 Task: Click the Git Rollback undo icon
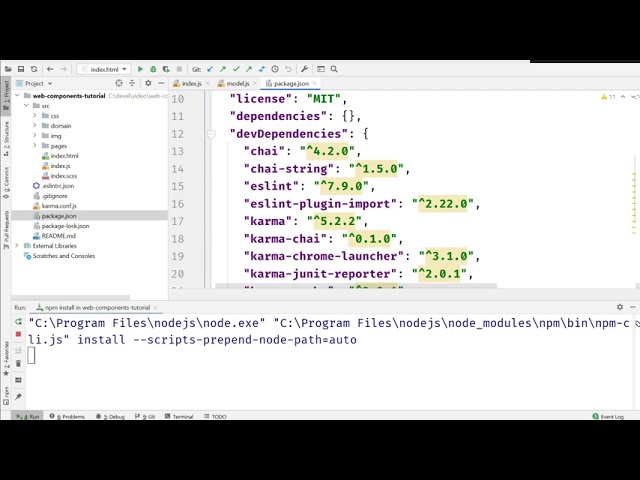pyautogui.click(x=288, y=69)
